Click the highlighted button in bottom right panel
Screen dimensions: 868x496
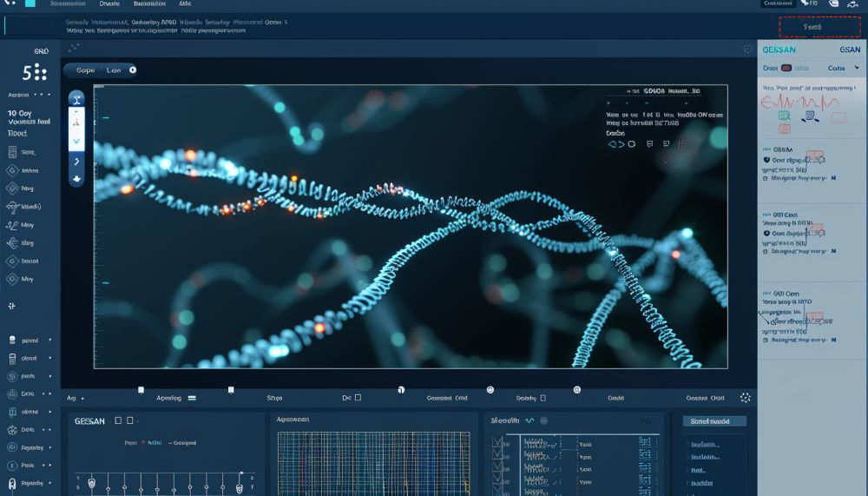[x=713, y=421]
